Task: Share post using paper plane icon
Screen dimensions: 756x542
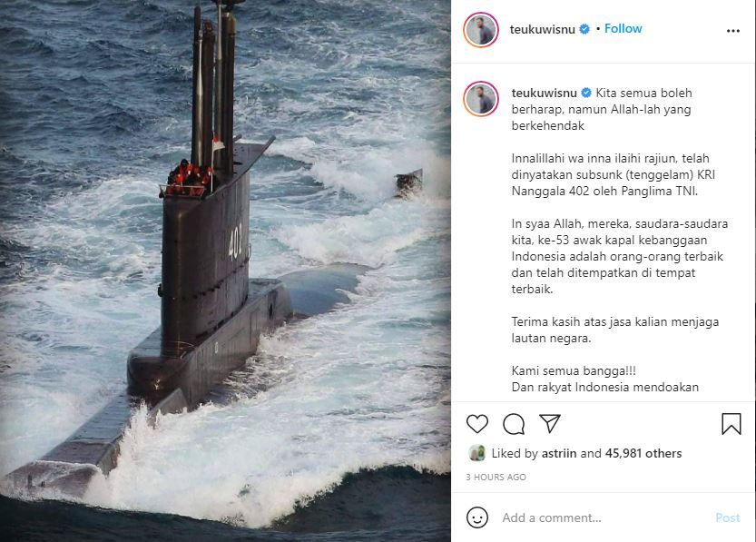Action: click(x=550, y=423)
